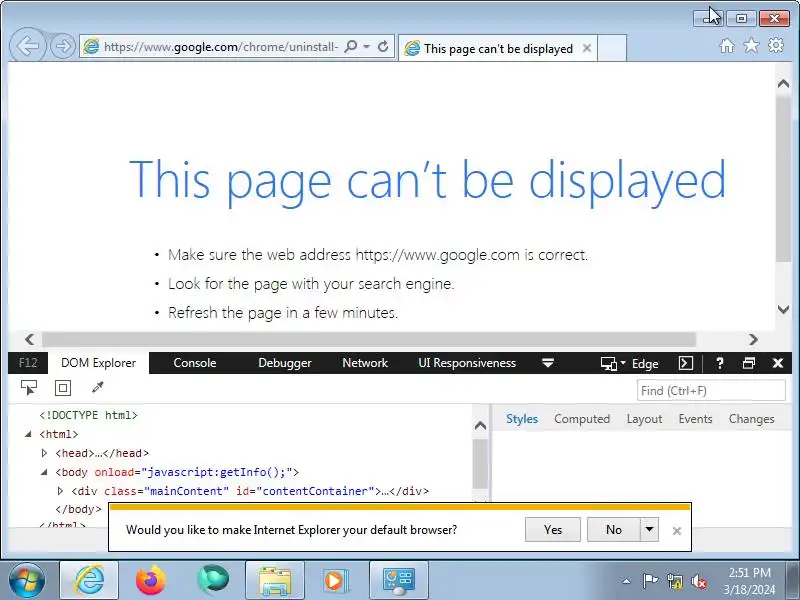The image size is (800, 600).
Task: Open the Home page icon
Action: (727, 46)
